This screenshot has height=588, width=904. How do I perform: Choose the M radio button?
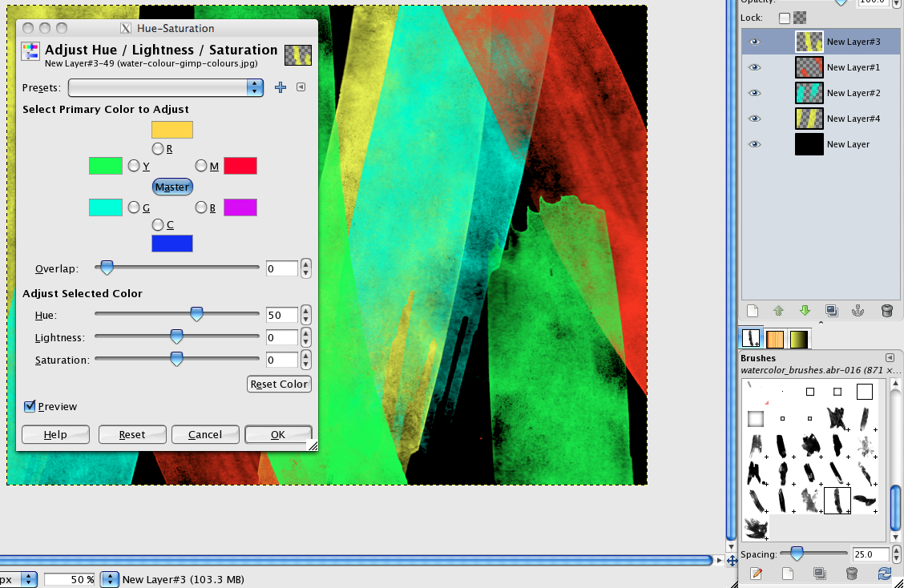pyautogui.click(x=200, y=166)
